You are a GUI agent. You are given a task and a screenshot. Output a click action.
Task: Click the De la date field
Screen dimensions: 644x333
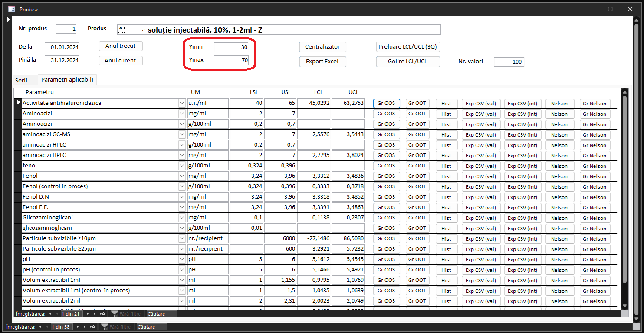[x=62, y=47]
